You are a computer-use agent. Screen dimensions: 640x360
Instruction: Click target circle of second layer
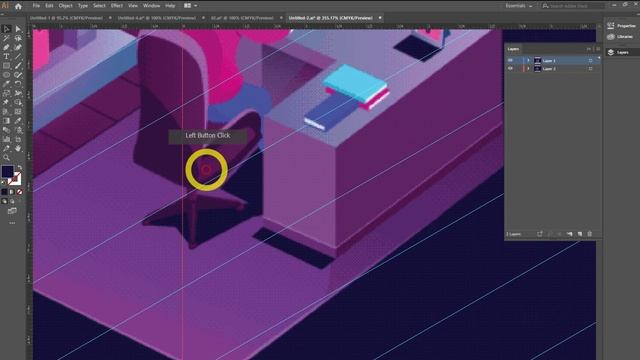(x=590, y=69)
